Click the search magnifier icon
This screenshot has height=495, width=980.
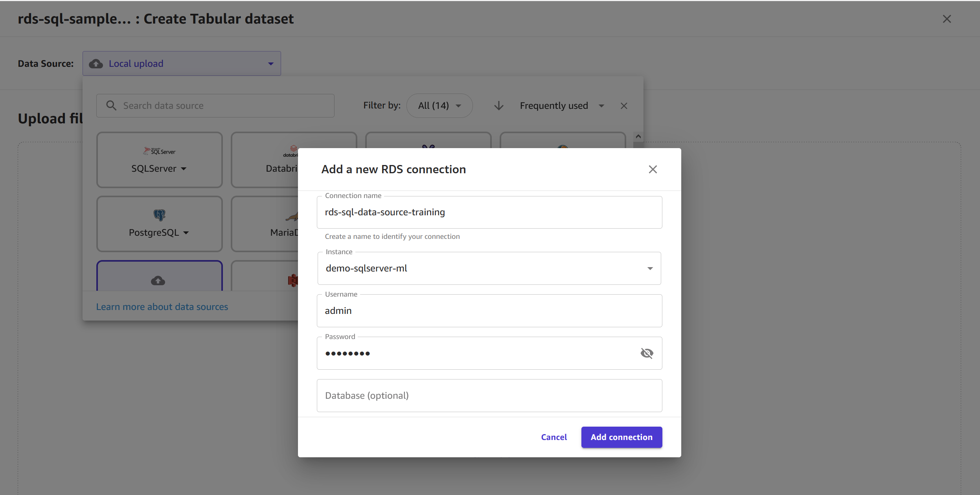pyautogui.click(x=111, y=106)
